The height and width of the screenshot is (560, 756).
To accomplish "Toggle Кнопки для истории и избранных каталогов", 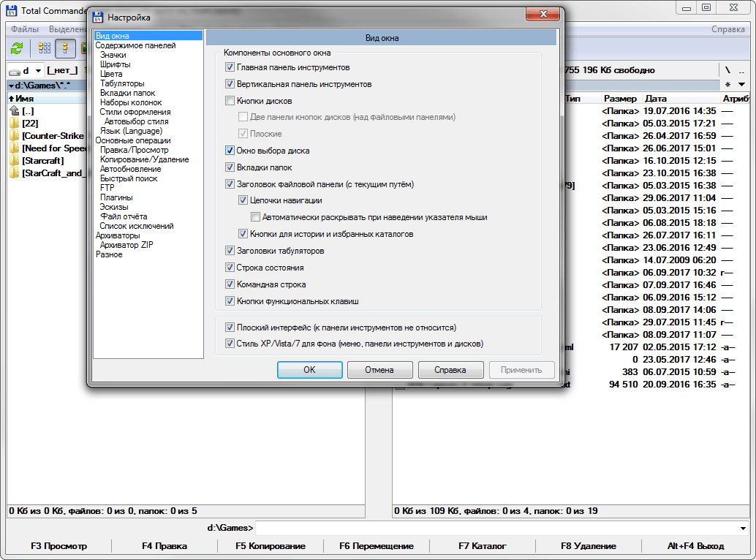I will (243, 234).
